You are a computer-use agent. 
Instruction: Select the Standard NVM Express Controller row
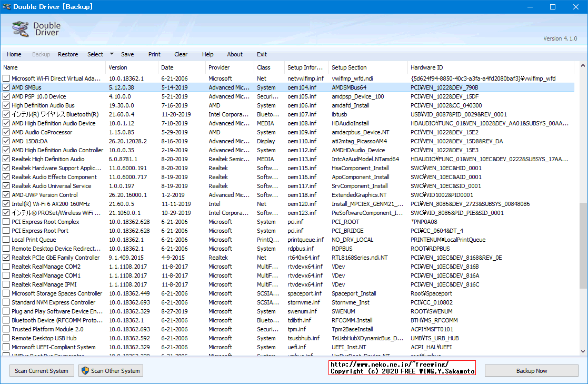pos(54,302)
